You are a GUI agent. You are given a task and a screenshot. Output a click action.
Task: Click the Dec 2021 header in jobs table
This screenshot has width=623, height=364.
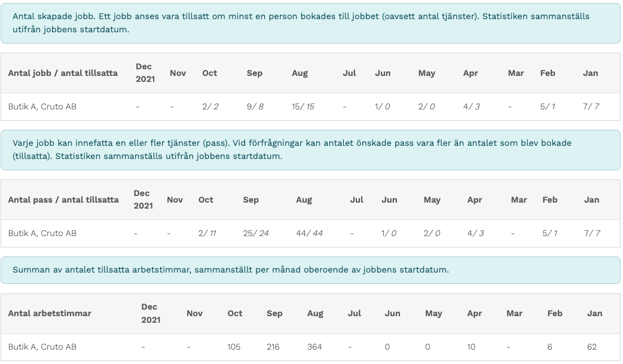[x=145, y=73]
